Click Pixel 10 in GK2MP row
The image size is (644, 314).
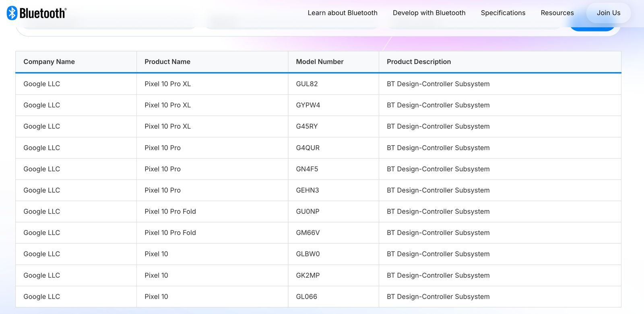[x=156, y=275]
